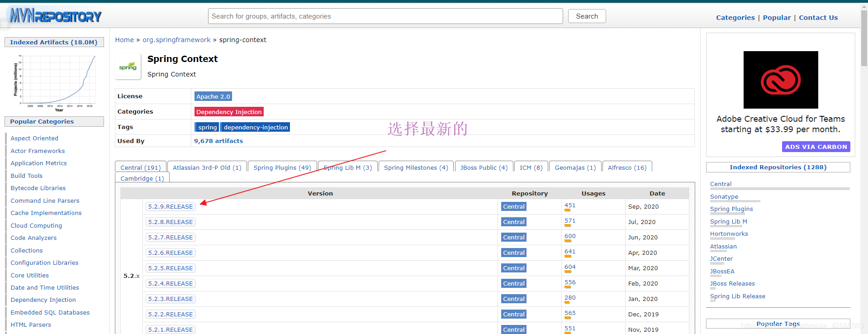Open Code Analyzers category

point(33,238)
